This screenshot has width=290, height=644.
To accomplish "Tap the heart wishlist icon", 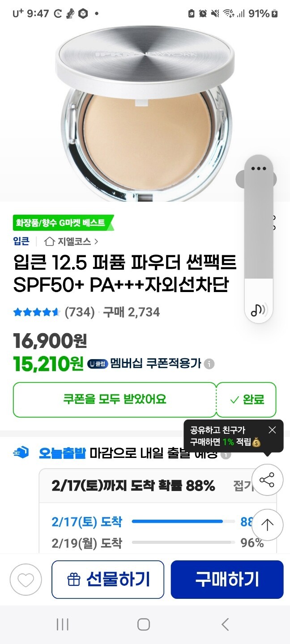I will [26, 580].
